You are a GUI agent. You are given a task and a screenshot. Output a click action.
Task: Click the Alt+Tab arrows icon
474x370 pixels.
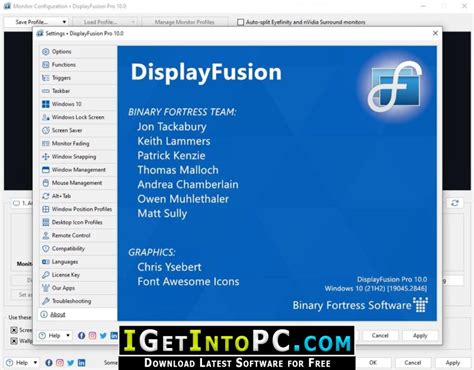pyautogui.click(x=46, y=196)
